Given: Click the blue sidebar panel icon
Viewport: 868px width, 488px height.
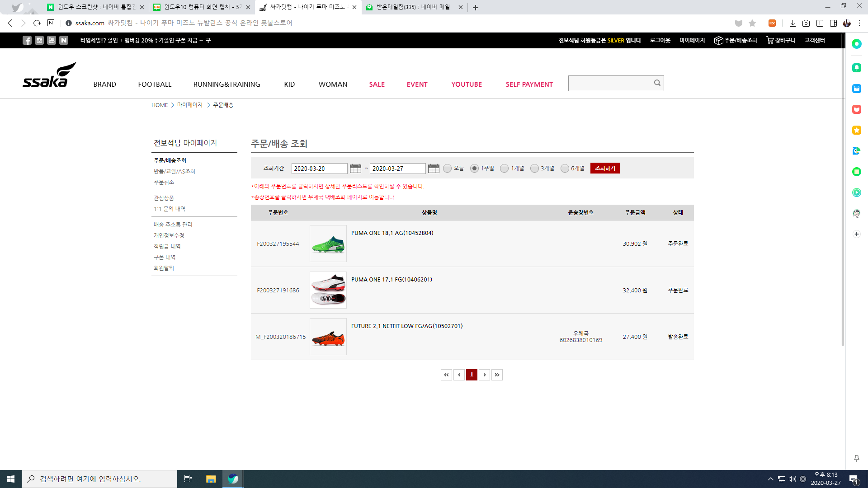Looking at the screenshot, I should coord(857,89).
